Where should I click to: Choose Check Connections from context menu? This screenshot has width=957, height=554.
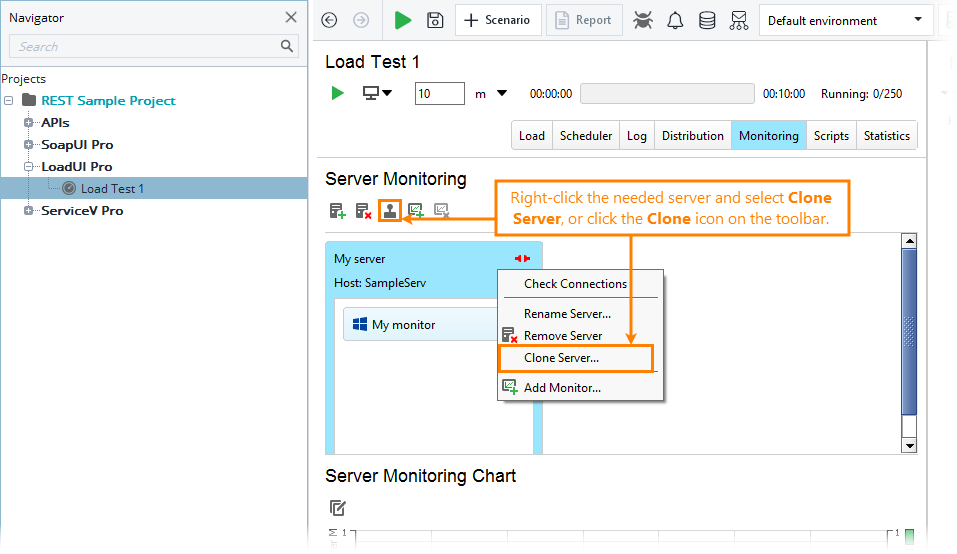pos(580,284)
